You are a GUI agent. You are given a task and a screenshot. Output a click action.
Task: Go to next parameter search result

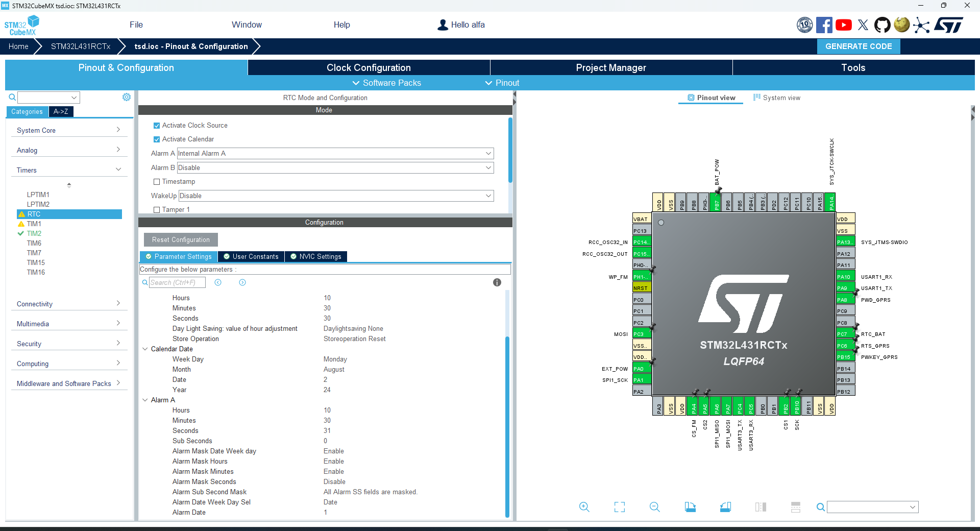click(x=242, y=282)
